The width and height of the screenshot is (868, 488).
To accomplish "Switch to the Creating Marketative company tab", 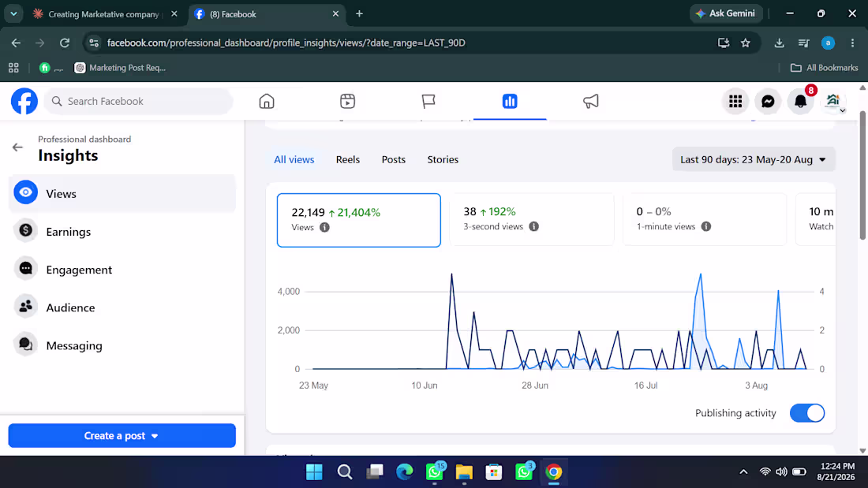I will click(x=105, y=14).
